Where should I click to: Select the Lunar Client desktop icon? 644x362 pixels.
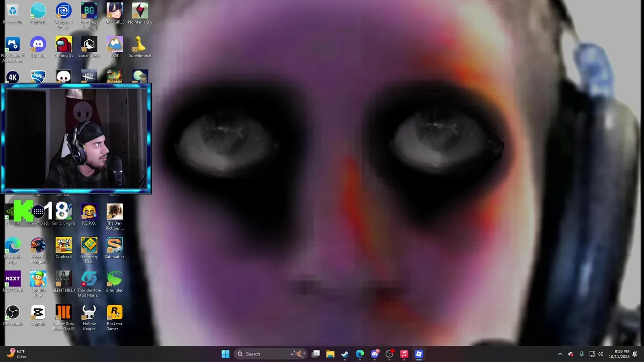click(x=89, y=47)
